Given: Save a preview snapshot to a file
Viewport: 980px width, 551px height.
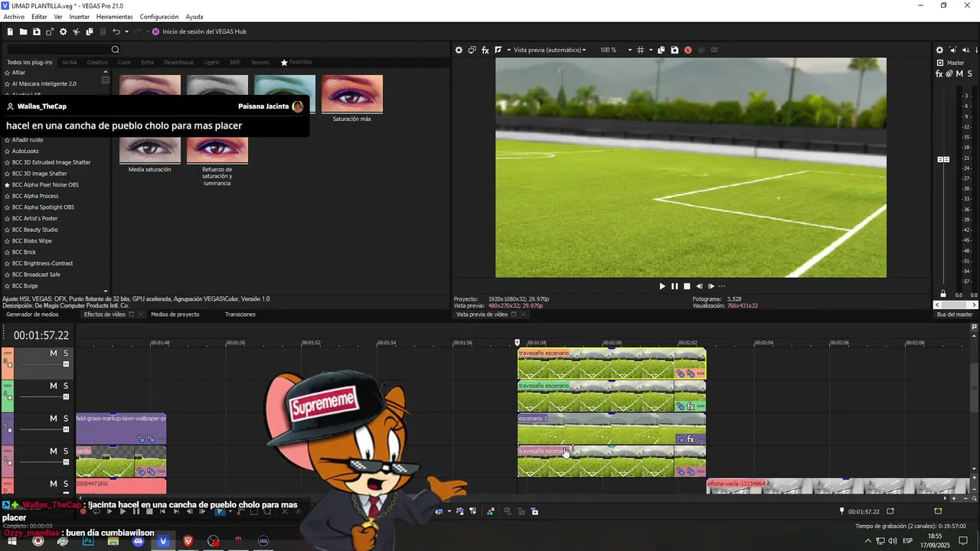Looking at the screenshot, I should point(675,50).
